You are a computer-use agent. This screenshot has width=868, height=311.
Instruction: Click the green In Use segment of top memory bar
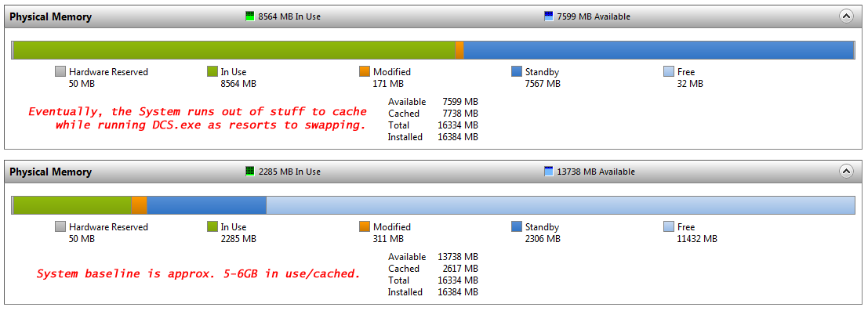[x=234, y=50]
